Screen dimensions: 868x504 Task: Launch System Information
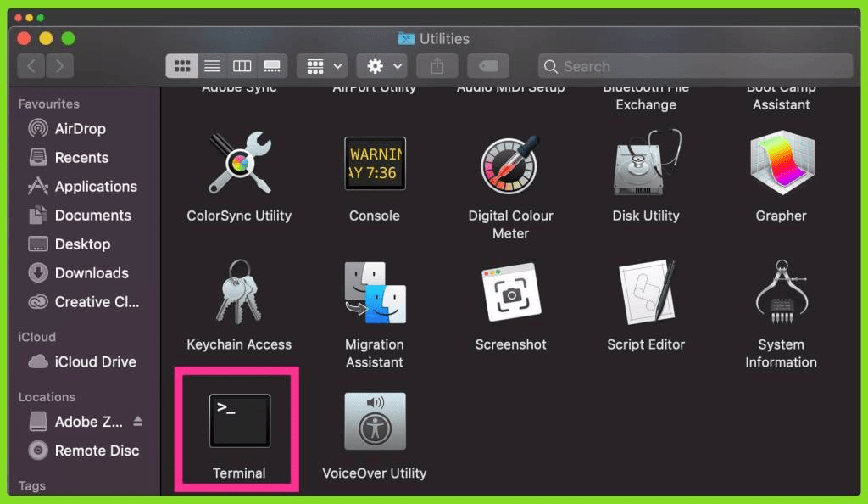click(x=781, y=291)
